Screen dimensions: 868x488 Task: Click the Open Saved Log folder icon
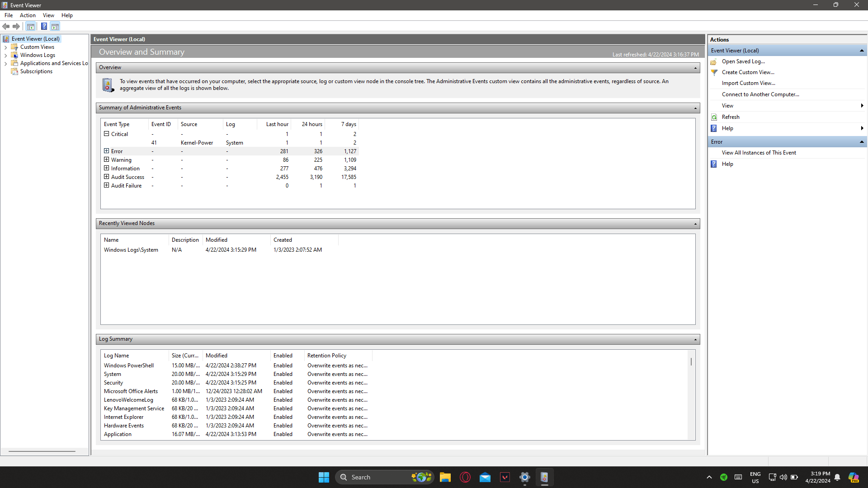[x=714, y=61]
